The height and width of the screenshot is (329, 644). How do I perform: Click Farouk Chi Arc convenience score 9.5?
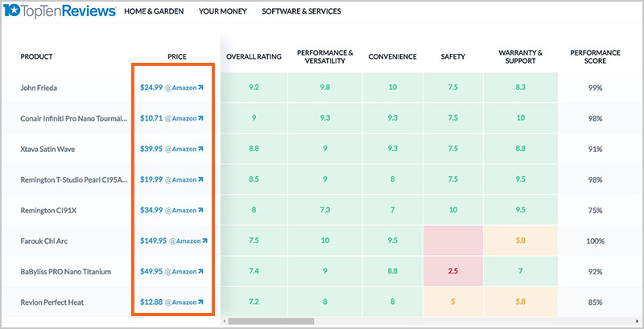pos(393,241)
